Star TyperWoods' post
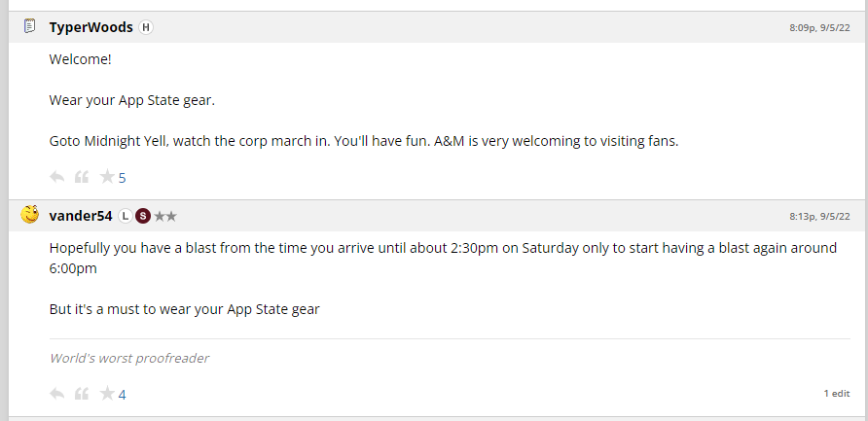Viewport: 868px width, 421px height. (x=106, y=177)
